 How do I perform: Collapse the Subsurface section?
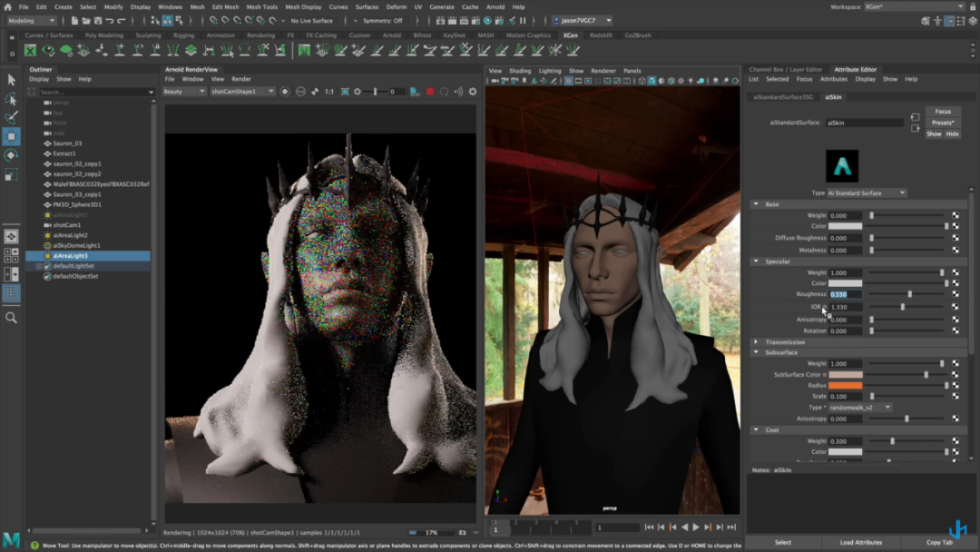coord(756,352)
